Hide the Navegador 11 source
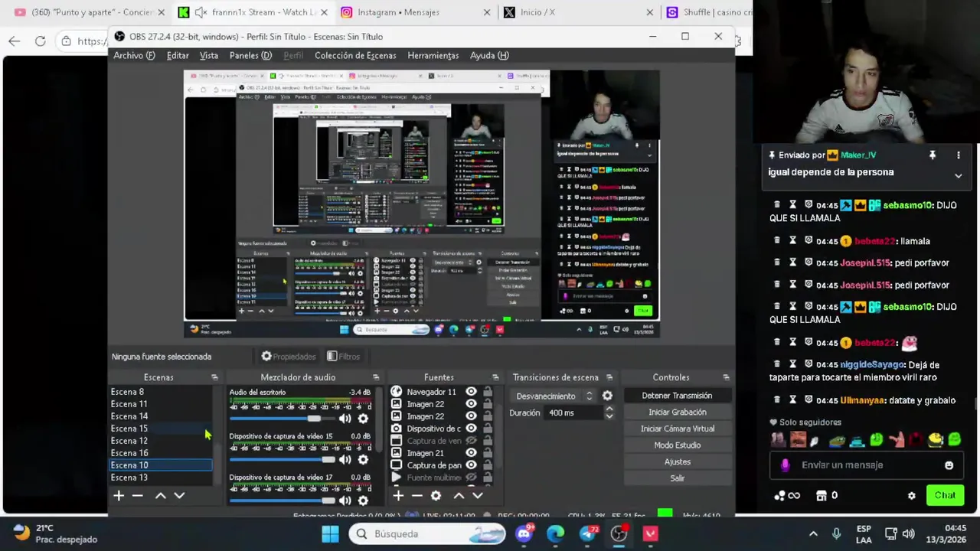The width and height of the screenshot is (980, 551). (x=471, y=392)
